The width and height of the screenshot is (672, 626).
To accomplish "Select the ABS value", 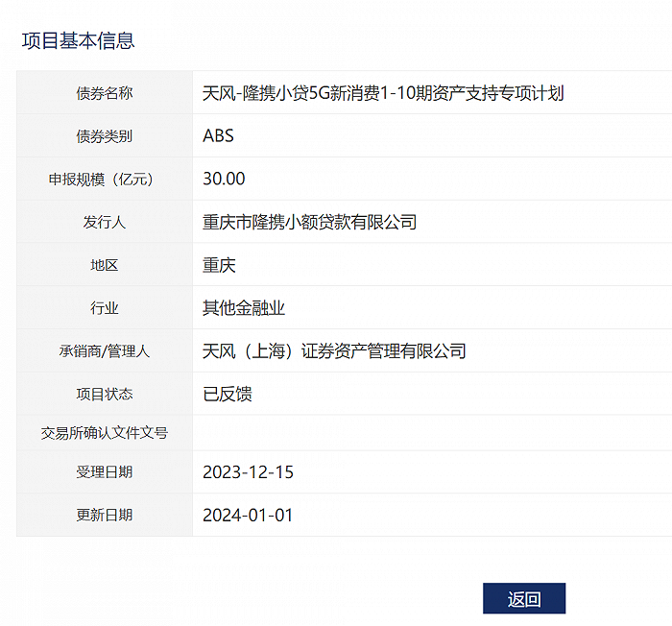I will tap(218, 136).
